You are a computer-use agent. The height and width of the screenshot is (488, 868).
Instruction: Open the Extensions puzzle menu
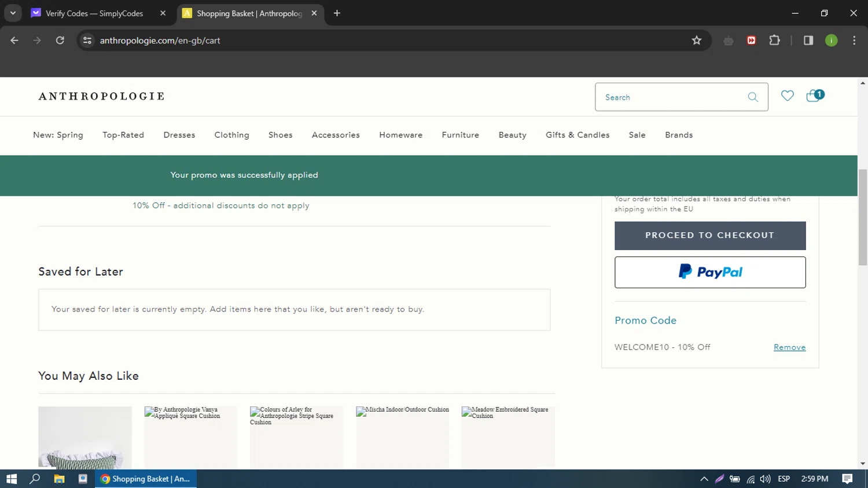774,41
